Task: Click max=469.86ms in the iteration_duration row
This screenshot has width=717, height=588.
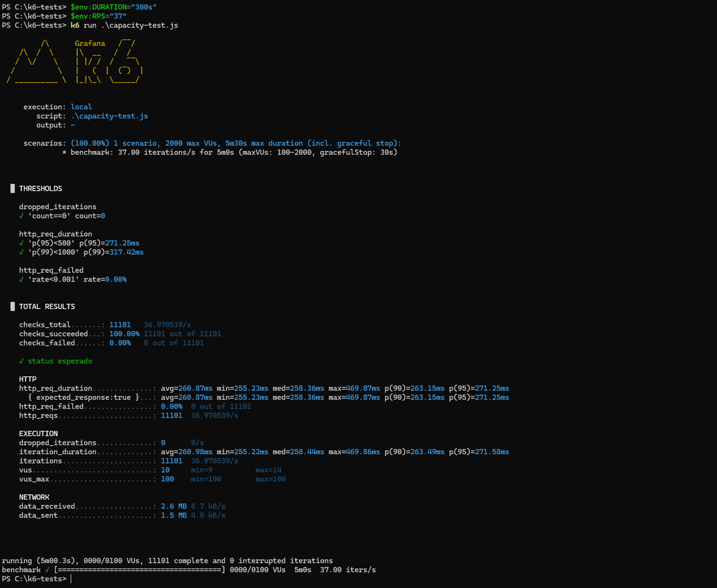Action: click(x=354, y=452)
